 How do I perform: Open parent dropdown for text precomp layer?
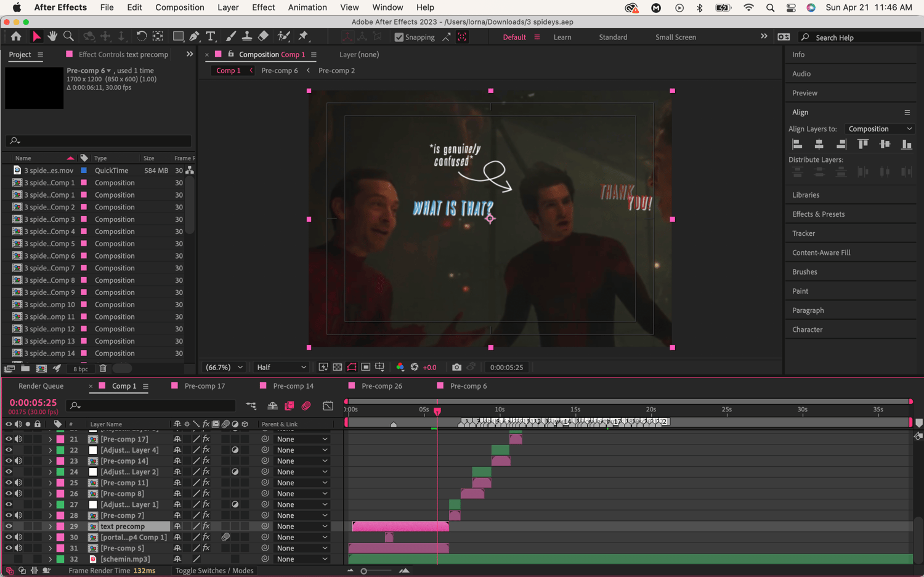tap(302, 527)
